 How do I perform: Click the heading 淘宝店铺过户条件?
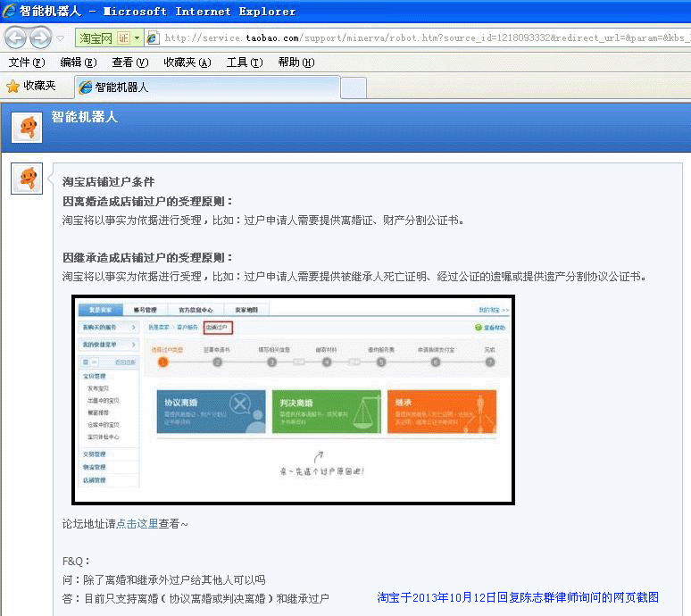[108, 182]
